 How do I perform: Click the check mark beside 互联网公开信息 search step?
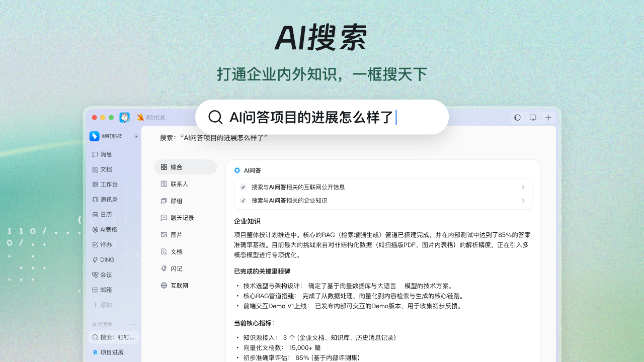[x=243, y=187]
